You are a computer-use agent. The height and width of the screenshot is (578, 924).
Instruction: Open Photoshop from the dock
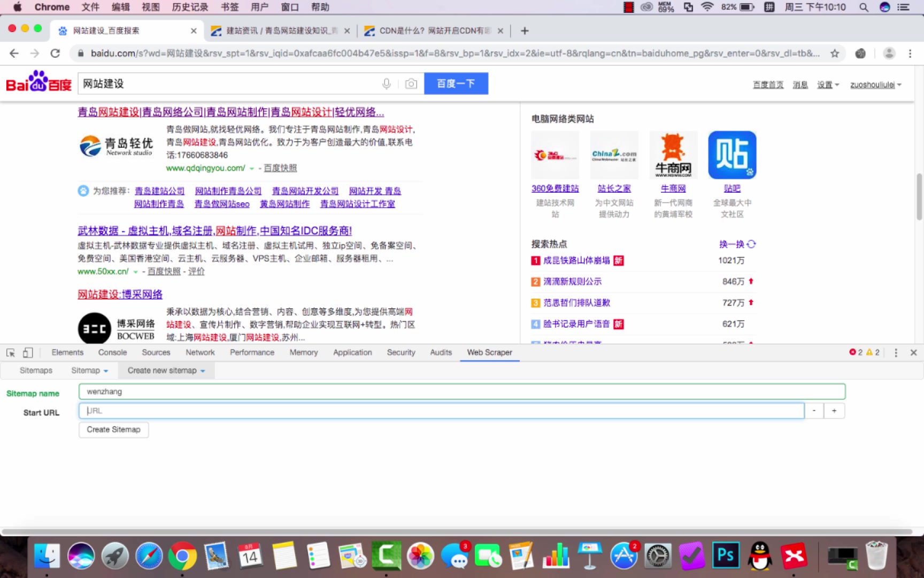pos(726,556)
